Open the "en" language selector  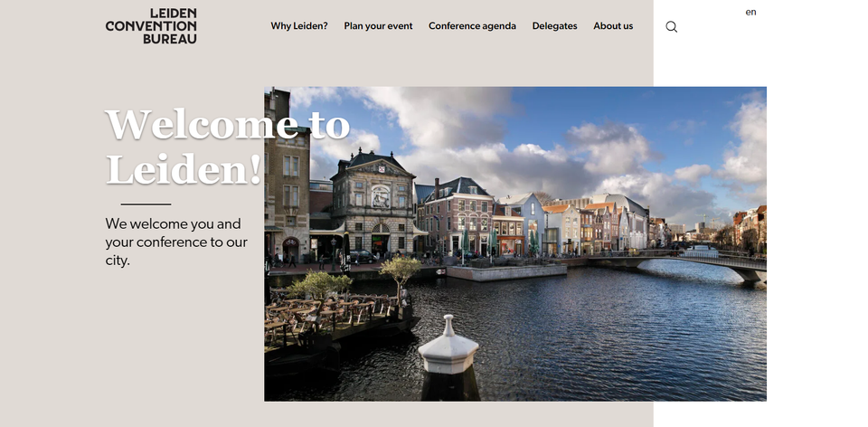tap(750, 12)
